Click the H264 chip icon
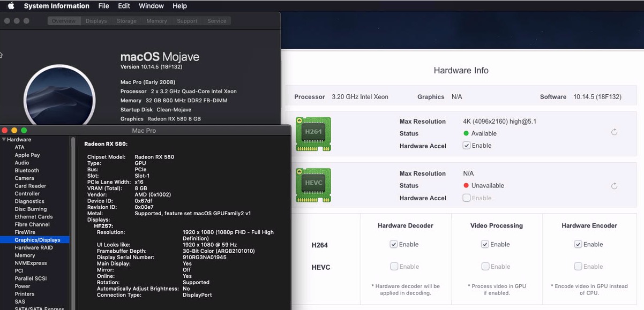 (313, 133)
